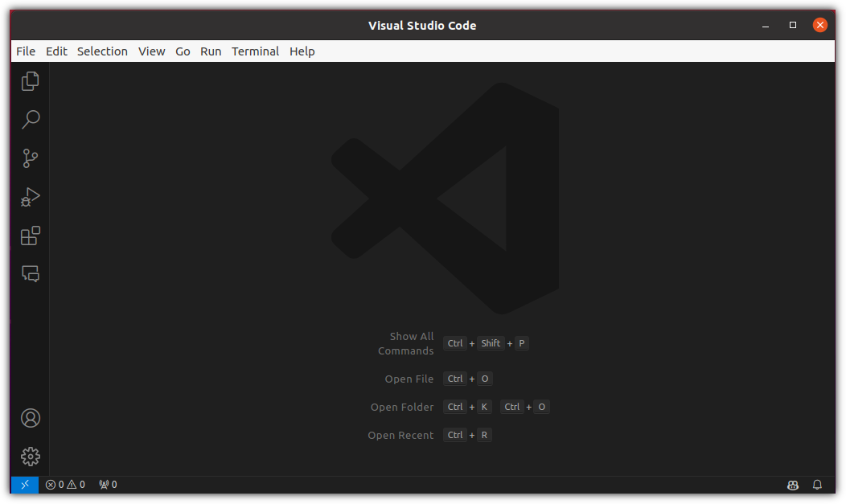Open the Copilot status icon

793,486
